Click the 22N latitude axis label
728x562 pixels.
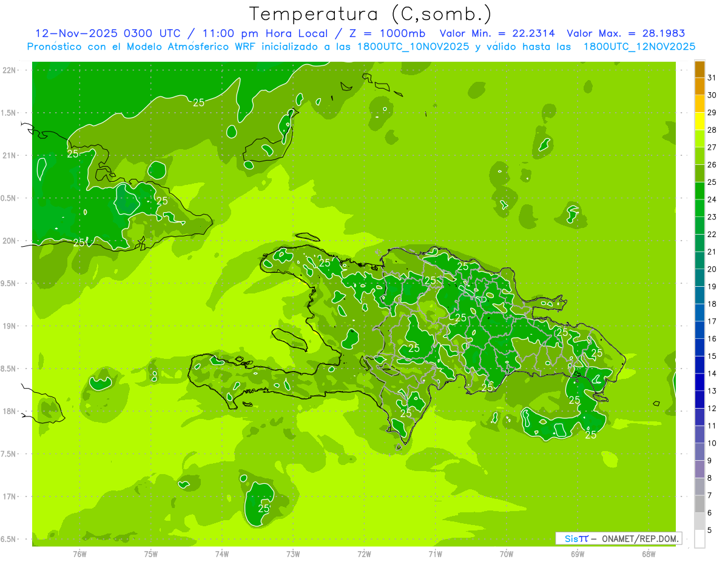tap(10, 70)
